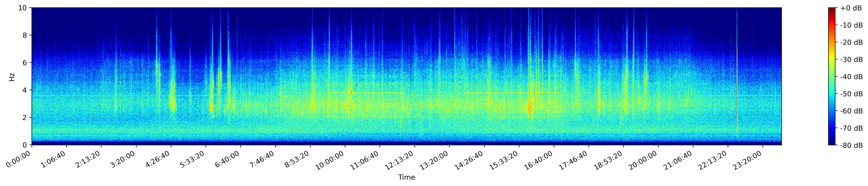Click the -60 dB colorbar label
868x186 pixels.
pyautogui.click(x=852, y=111)
